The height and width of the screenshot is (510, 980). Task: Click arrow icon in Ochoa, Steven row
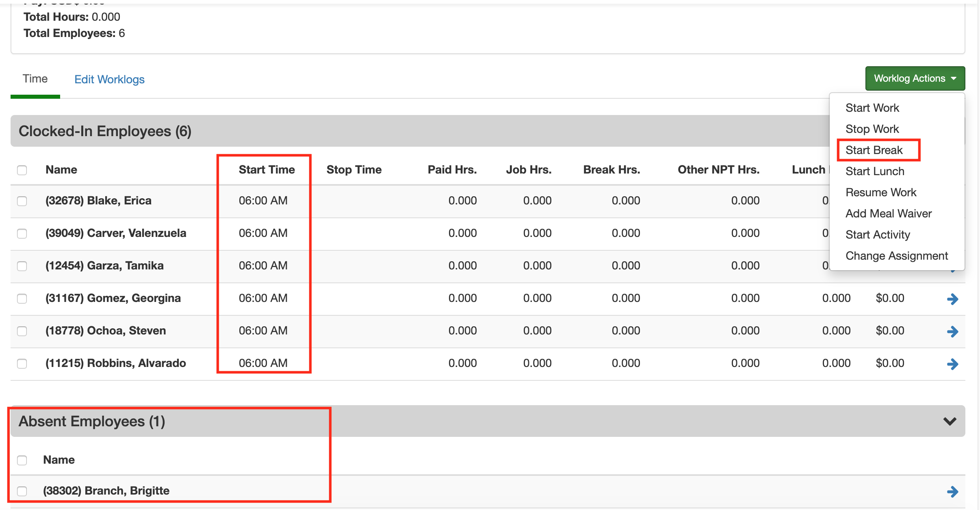pyautogui.click(x=952, y=332)
